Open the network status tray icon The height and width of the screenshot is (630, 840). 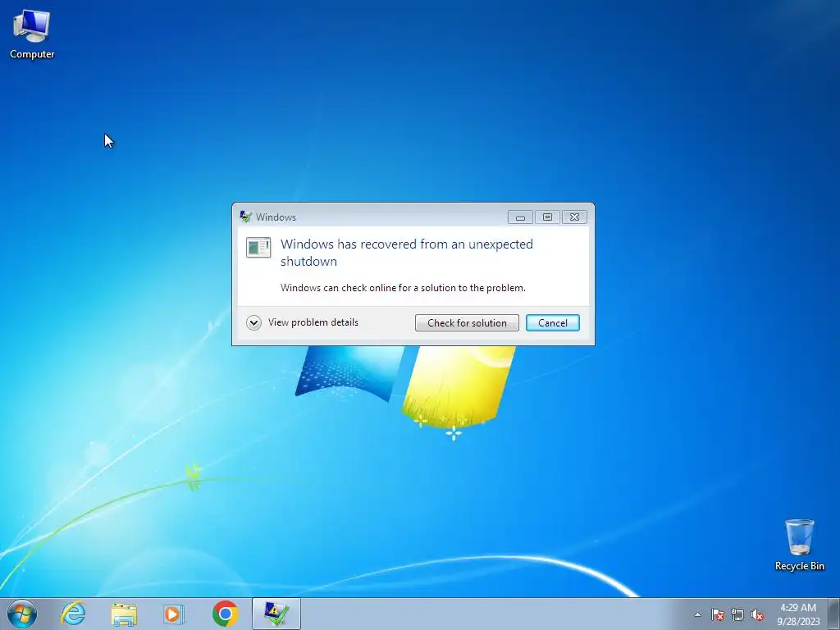click(x=737, y=614)
